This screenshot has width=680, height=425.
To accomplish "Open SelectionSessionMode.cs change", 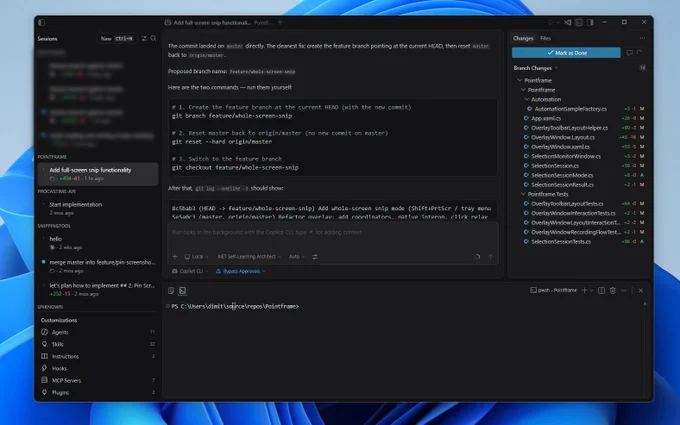I will click(x=562, y=175).
